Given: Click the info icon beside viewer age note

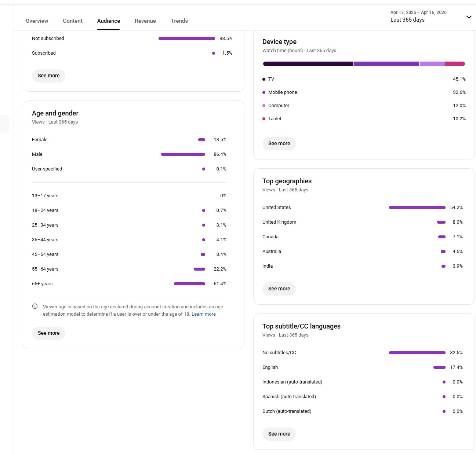Looking at the screenshot, I should coord(35,307).
